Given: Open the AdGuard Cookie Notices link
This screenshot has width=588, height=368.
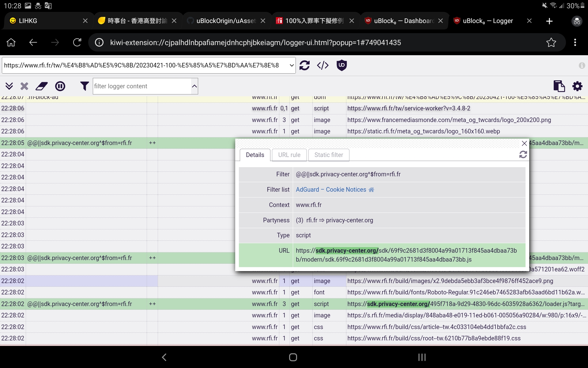Looking at the screenshot, I should point(331,190).
